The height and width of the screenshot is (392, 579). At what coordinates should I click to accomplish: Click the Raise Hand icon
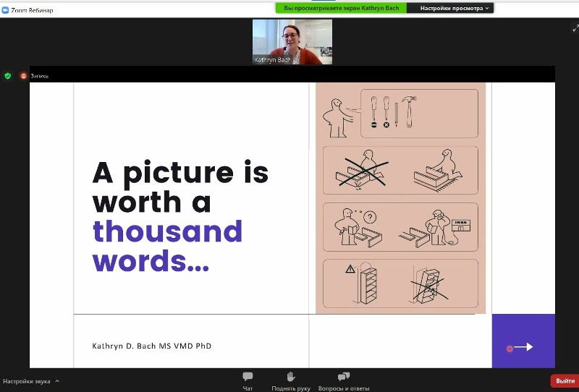(x=291, y=377)
